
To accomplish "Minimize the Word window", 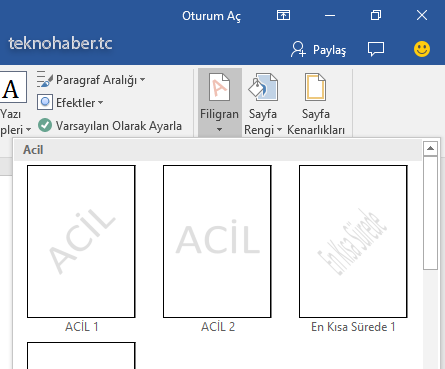I will click(330, 15).
